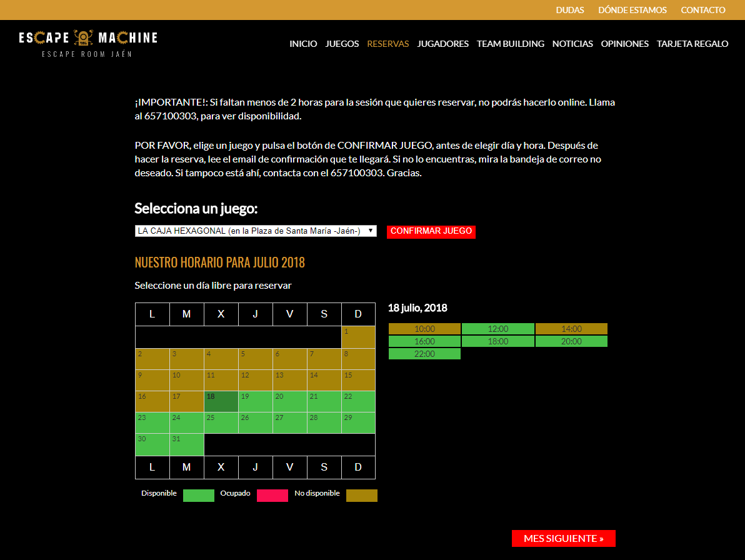This screenshot has width=745, height=560.
Task: Open the TARJETA REGALO page
Action: (x=692, y=44)
